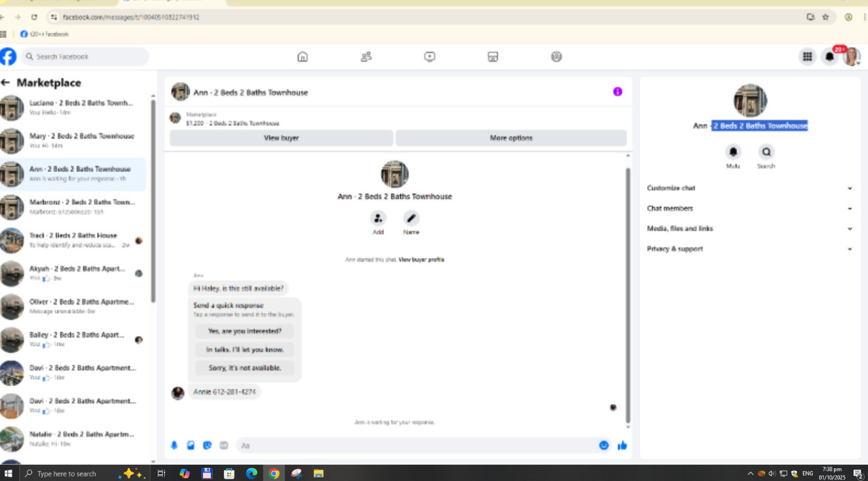Open Traci's 2 Beds 2 Baths House chat
This screenshot has width=868, height=481.
[73, 240]
